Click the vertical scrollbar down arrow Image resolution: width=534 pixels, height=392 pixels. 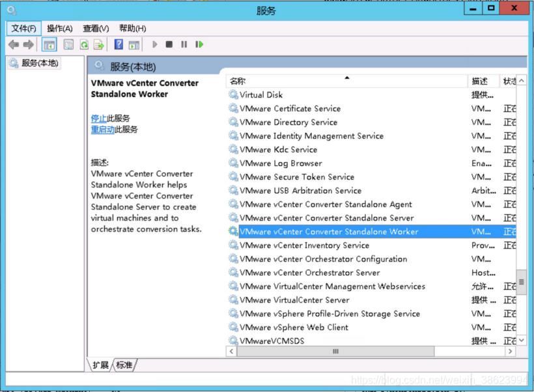(522, 340)
